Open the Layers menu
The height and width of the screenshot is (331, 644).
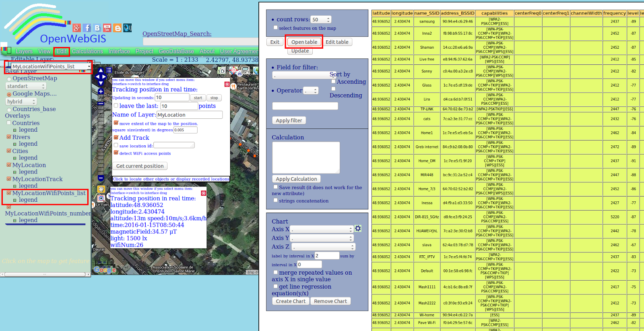[24, 51]
